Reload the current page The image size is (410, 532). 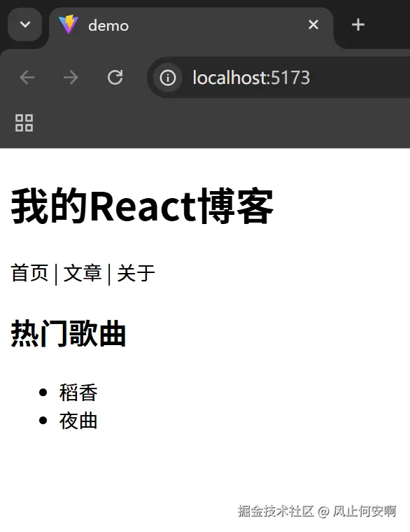(x=115, y=78)
